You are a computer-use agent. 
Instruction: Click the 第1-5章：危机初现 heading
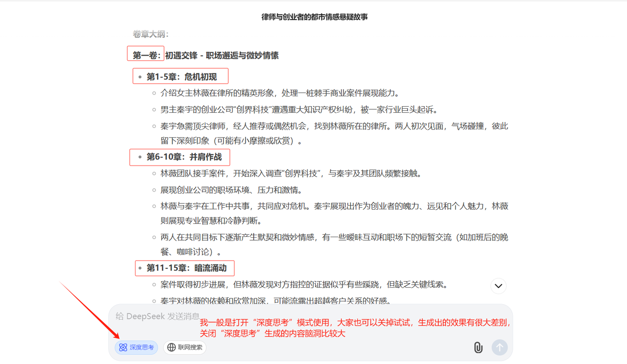(182, 76)
